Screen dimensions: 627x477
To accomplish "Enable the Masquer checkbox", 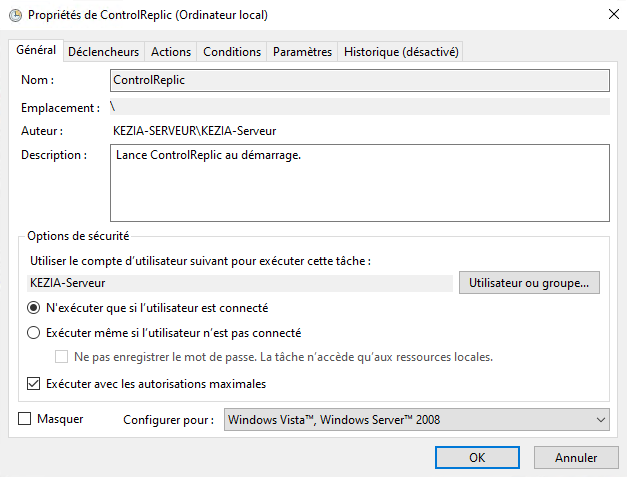I will [x=25, y=419].
